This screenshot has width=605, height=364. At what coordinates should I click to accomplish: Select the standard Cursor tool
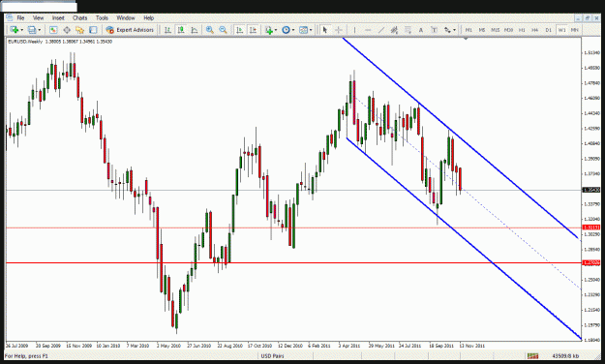point(325,30)
